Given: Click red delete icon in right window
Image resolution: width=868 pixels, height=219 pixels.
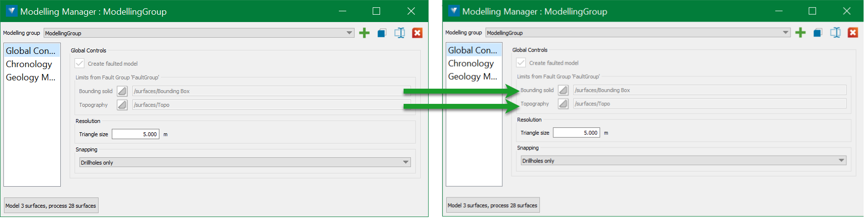Looking at the screenshot, I should click(853, 33).
